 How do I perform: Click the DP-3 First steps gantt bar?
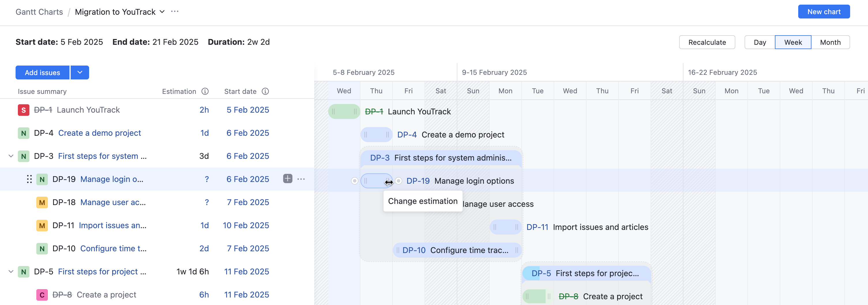(x=441, y=158)
